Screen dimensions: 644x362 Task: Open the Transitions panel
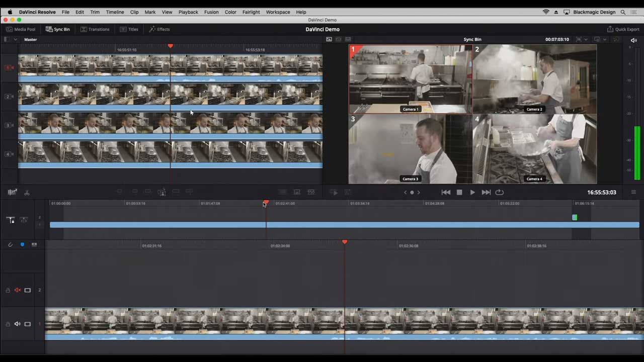[x=95, y=29]
